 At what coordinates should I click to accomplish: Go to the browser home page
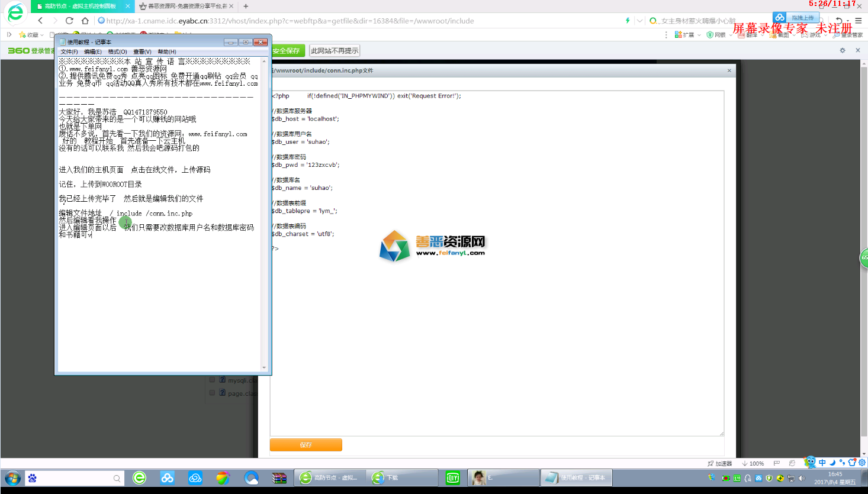pyautogui.click(x=85, y=21)
